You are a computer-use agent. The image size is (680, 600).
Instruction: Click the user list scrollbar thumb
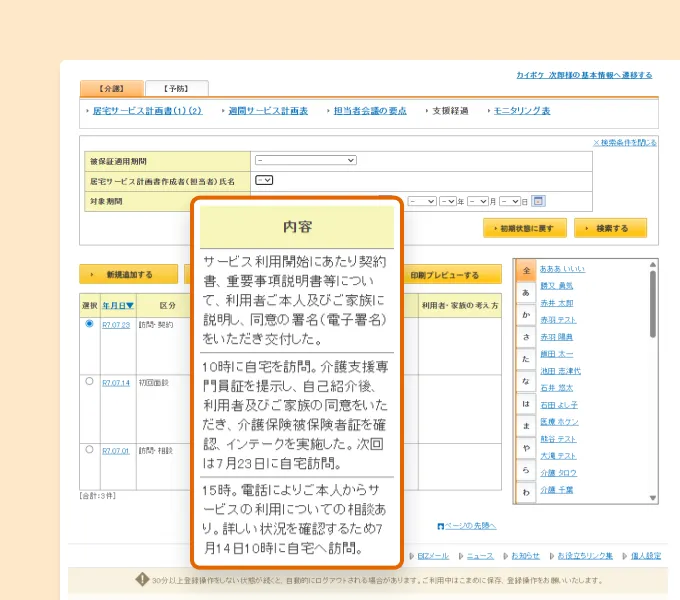tap(653, 304)
